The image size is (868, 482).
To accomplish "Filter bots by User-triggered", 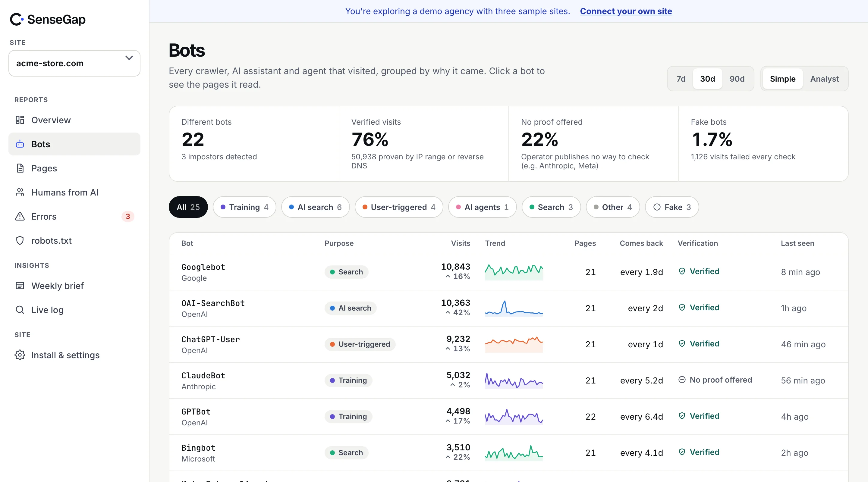I will click(x=399, y=207).
